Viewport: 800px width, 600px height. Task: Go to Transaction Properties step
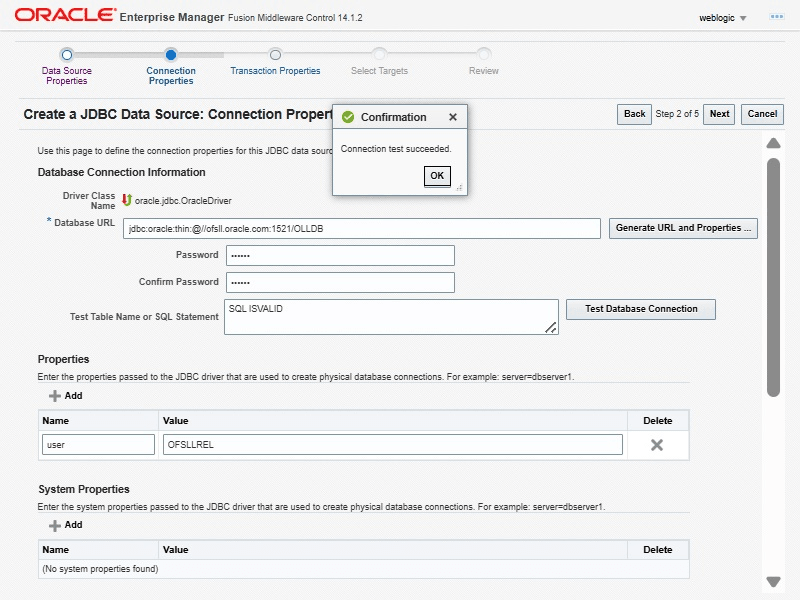[x=275, y=55]
